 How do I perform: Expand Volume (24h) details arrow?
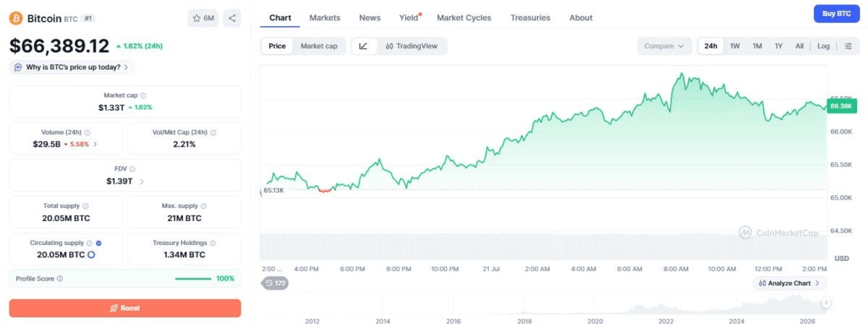(x=95, y=145)
